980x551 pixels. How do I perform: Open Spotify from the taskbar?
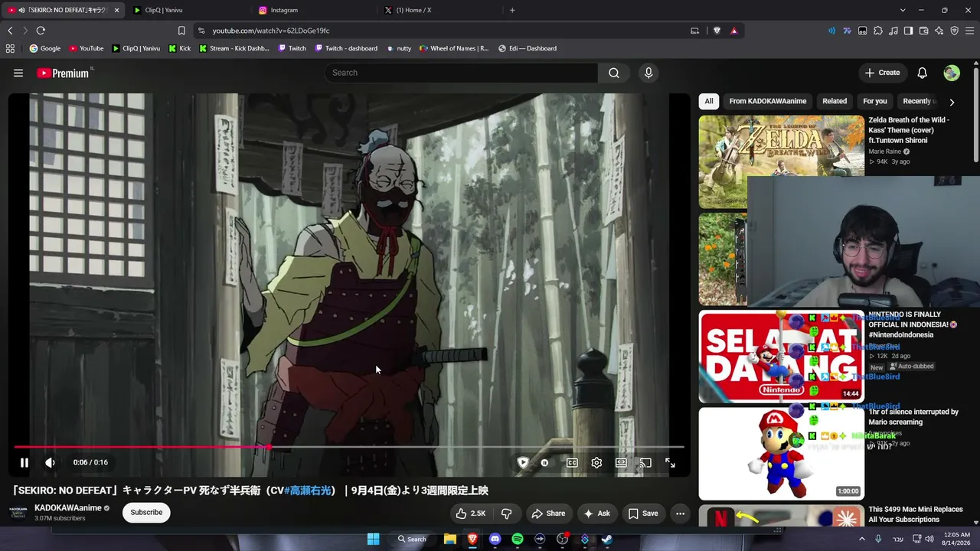point(518,539)
